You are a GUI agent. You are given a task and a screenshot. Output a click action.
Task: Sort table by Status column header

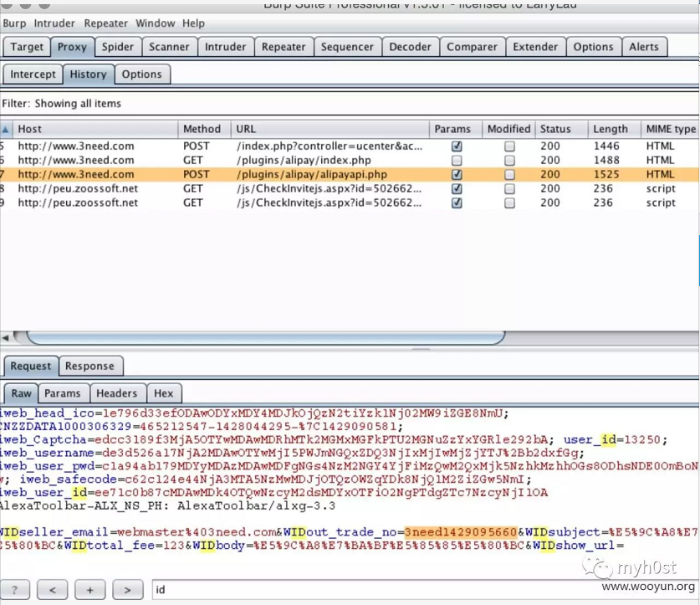point(561,129)
